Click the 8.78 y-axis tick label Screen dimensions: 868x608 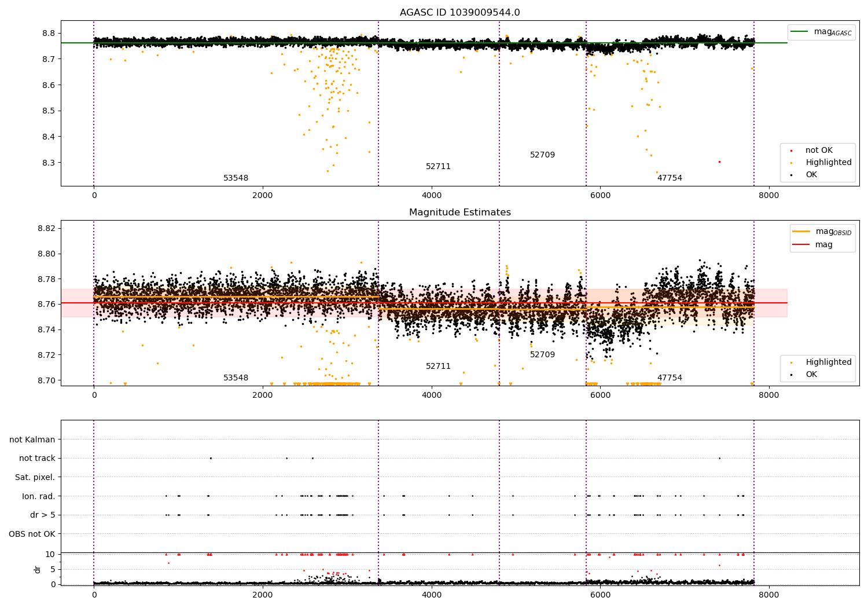coord(46,279)
